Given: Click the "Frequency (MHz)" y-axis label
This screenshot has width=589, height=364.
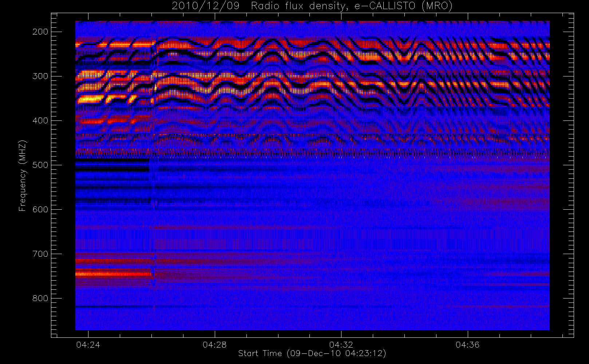Looking at the screenshot, I should point(23,175).
